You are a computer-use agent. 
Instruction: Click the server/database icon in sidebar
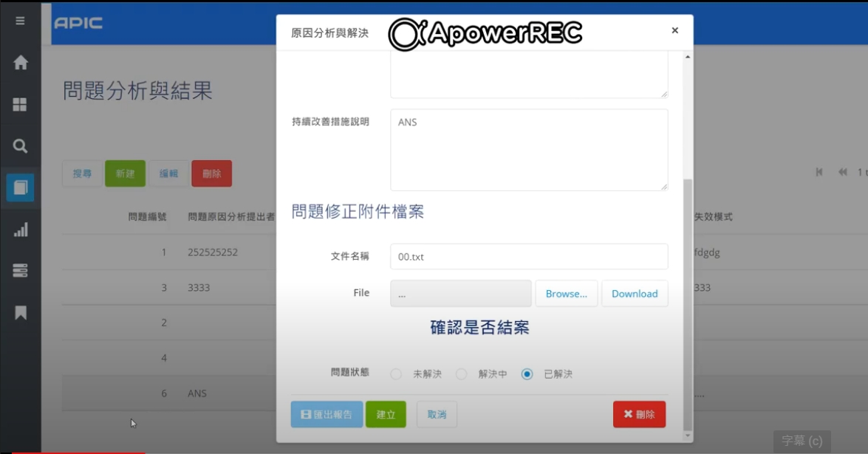[x=20, y=271]
